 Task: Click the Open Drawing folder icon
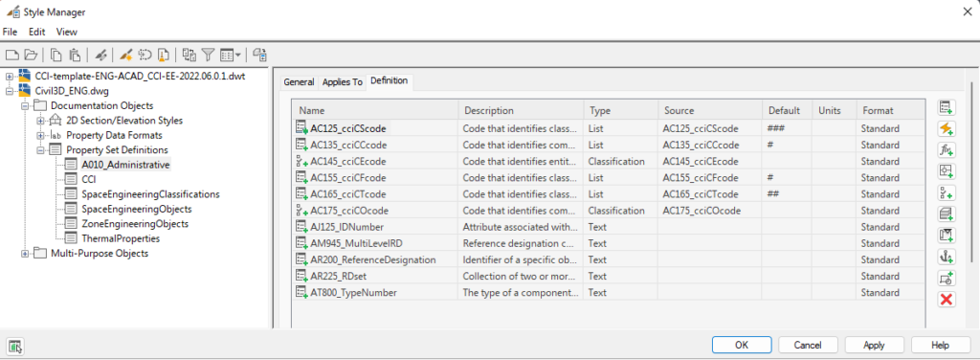pyautogui.click(x=31, y=55)
